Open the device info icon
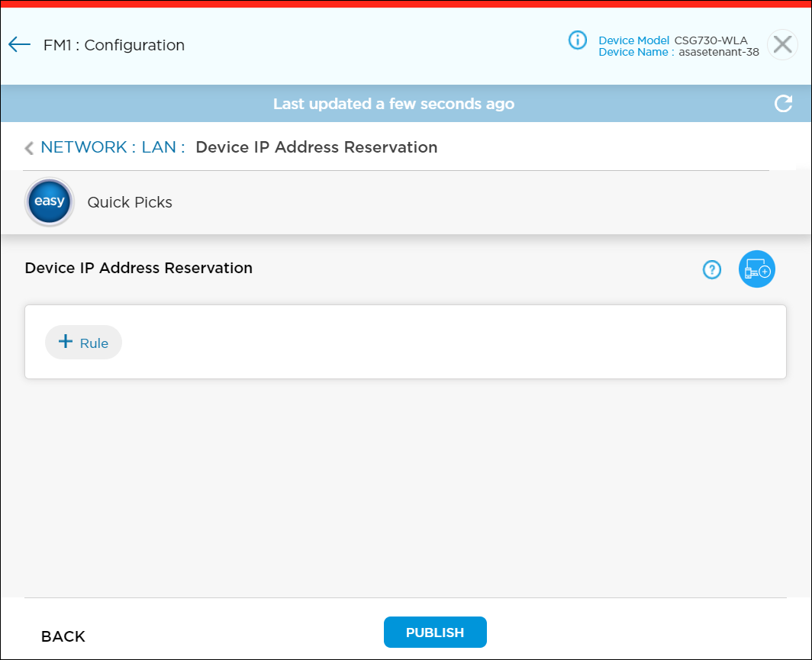The width and height of the screenshot is (812, 660). coord(578,40)
